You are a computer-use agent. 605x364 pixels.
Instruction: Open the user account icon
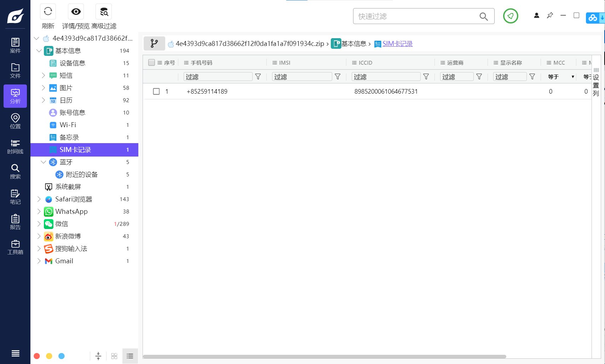(536, 15)
